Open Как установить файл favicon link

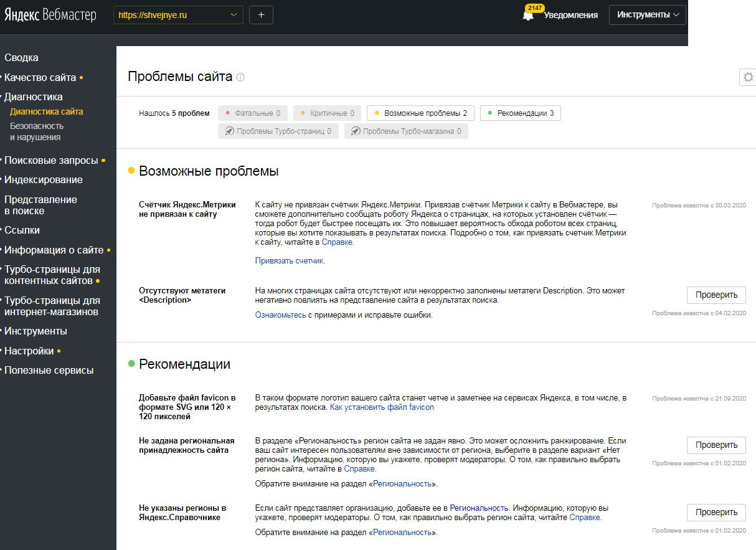tap(382, 407)
